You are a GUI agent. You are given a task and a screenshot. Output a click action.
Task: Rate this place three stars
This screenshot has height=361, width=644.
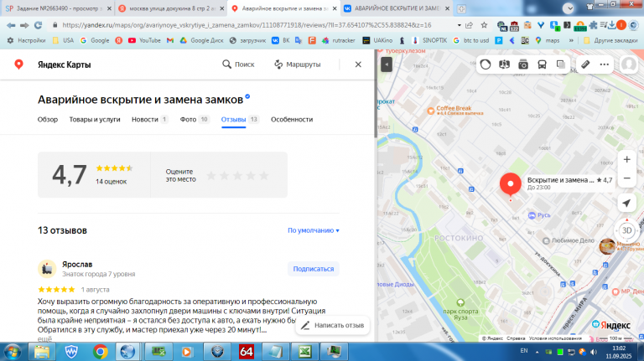pos(237,176)
